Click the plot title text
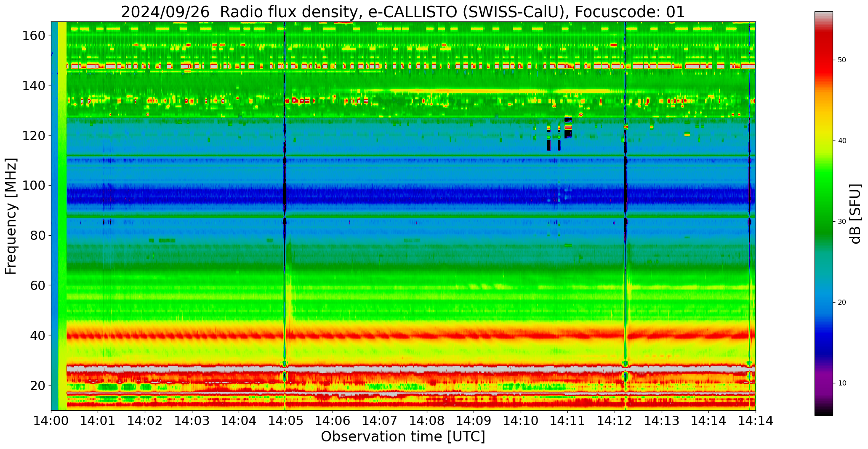 click(x=403, y=12)
